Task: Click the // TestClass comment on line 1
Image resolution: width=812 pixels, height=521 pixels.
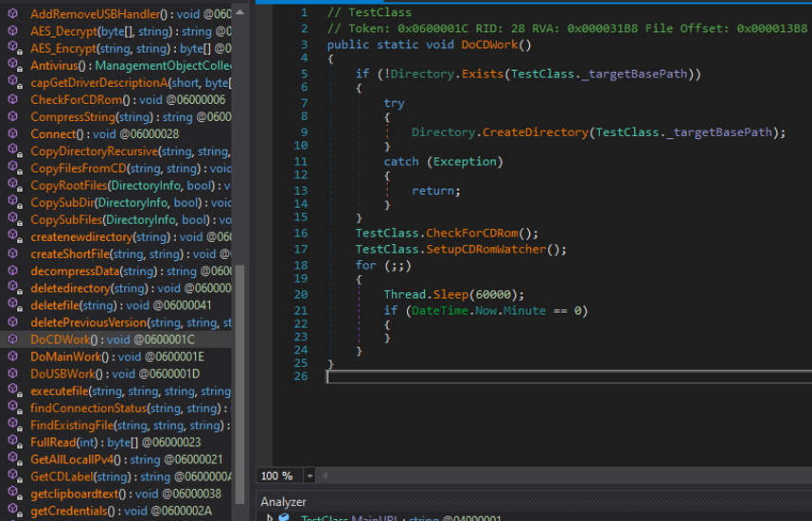Action: point(369,12)
